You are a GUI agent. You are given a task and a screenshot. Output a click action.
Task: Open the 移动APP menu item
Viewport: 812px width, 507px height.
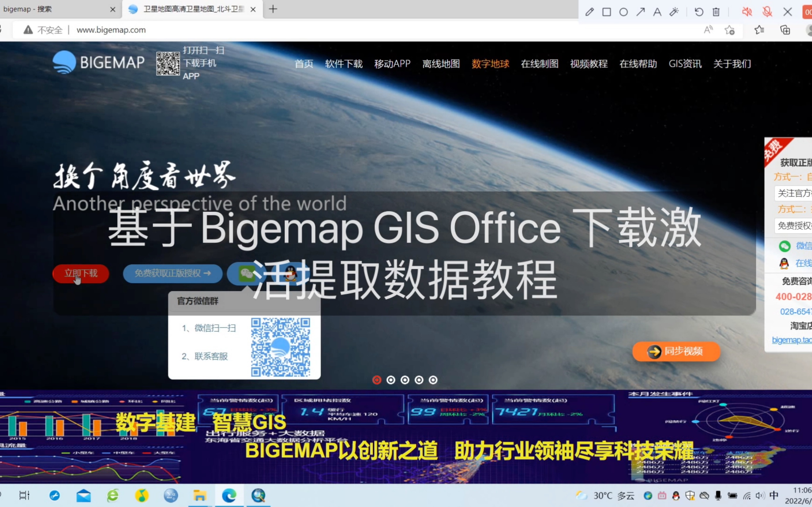coord(392,64)
